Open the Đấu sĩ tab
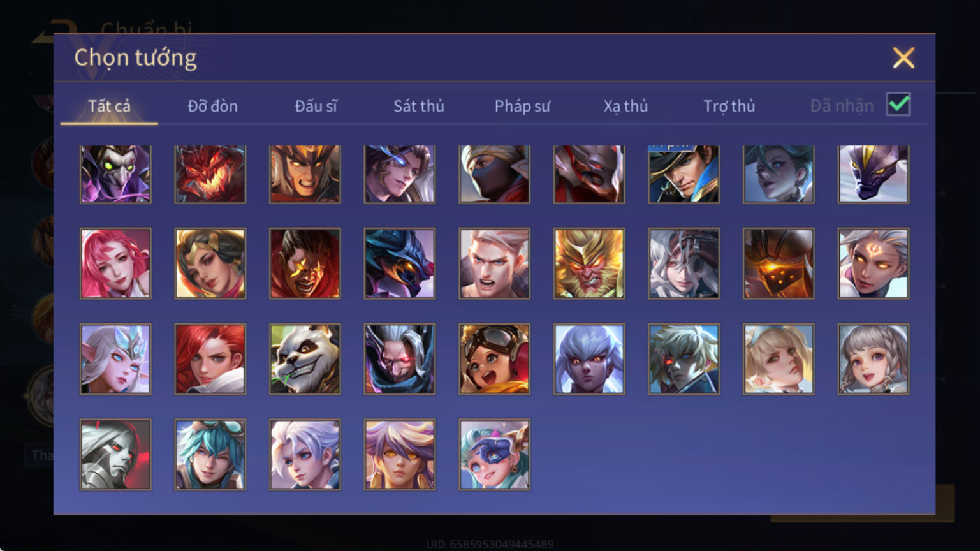980x551 pixels. 316,106
